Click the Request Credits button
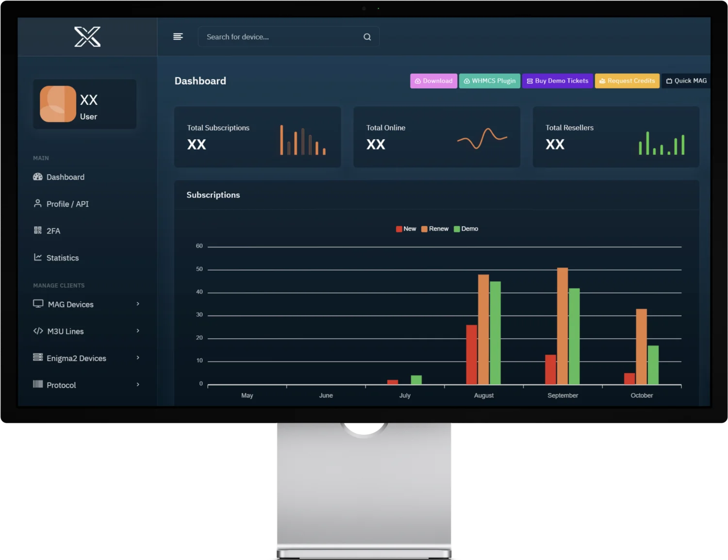728x560 pixels. [x=627, y=81]
